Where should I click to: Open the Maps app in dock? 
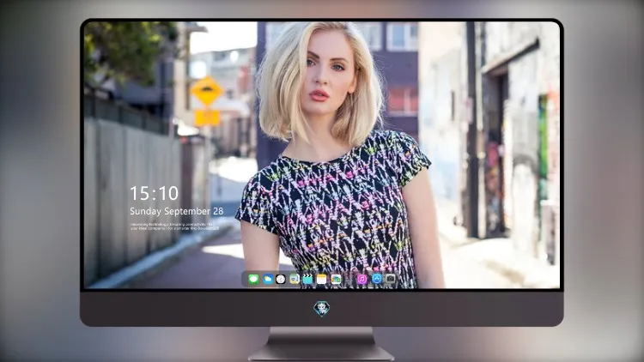point(294,280)
